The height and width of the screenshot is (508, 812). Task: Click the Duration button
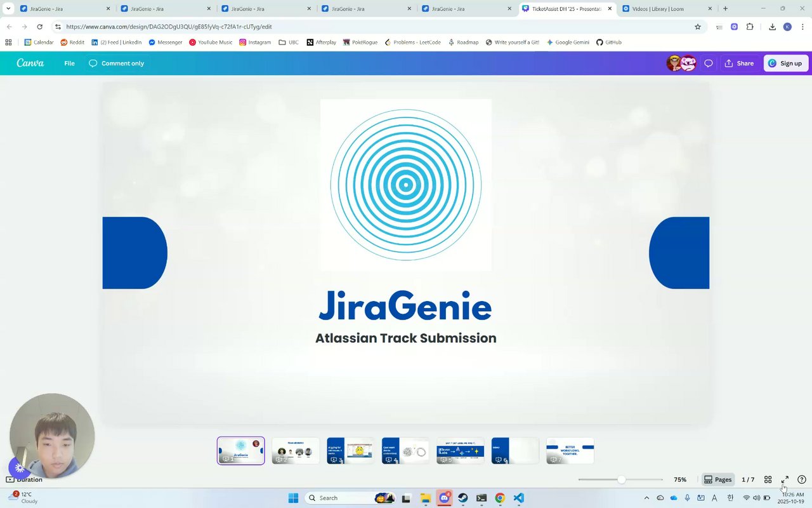24,479
